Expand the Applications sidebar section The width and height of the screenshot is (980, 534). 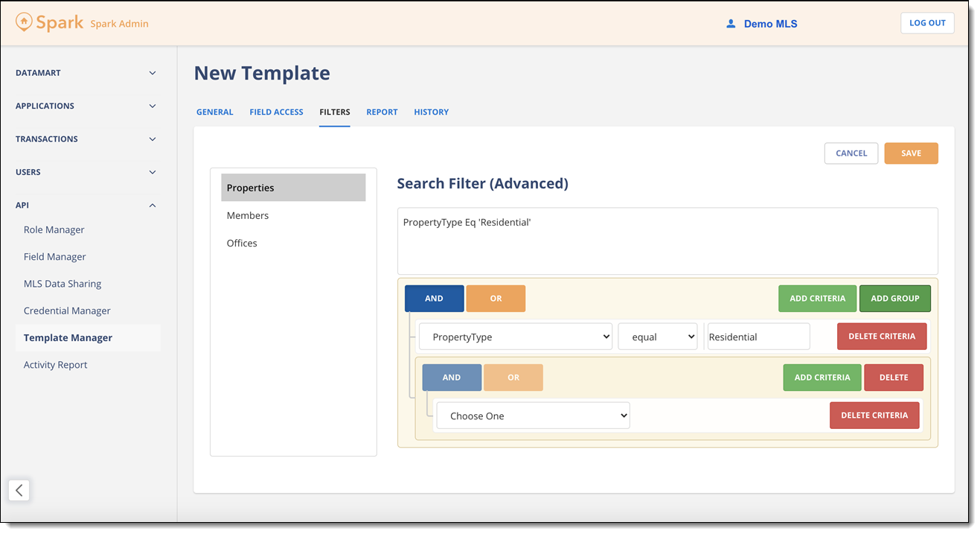(86, 106)
